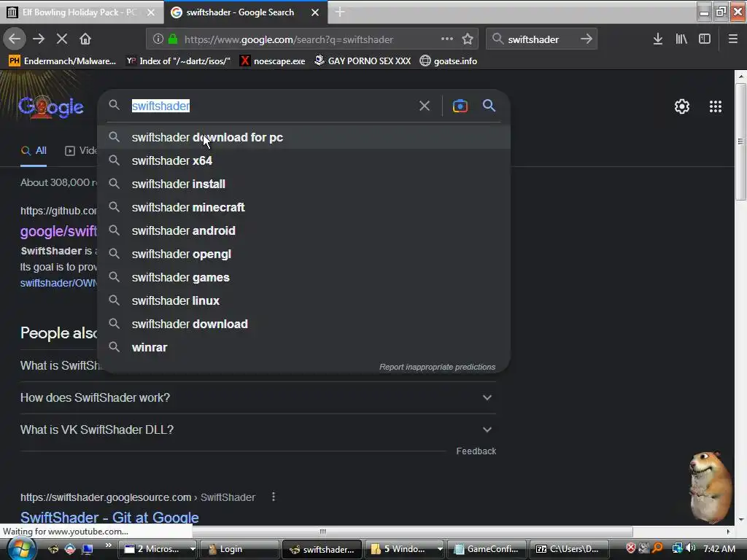Switch to Login taskbar window

[239, 549]
